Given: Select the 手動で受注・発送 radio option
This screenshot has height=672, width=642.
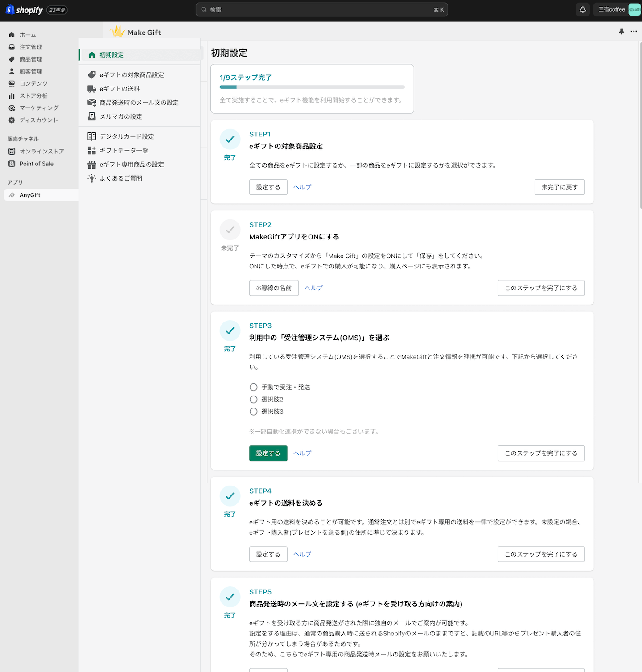Looking at the screenshot, I should tap(254, 387).
